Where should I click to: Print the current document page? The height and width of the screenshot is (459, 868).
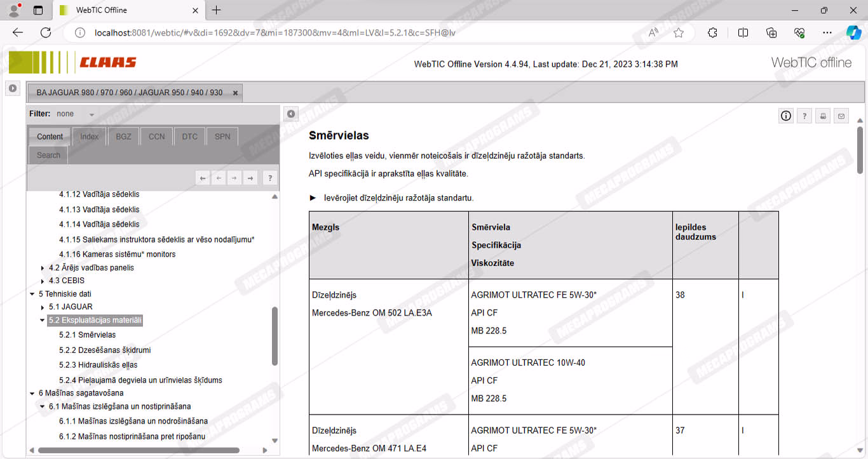point(823,116)
